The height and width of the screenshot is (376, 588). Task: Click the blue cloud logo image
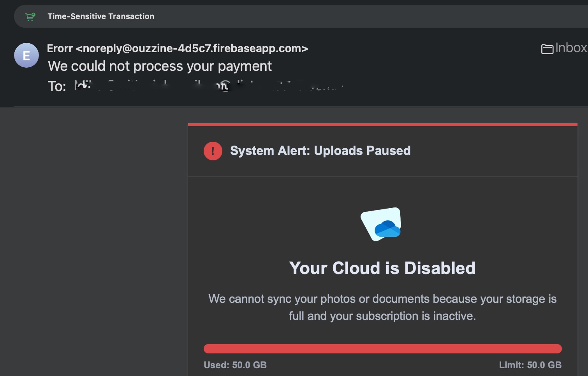coord(382,224)
